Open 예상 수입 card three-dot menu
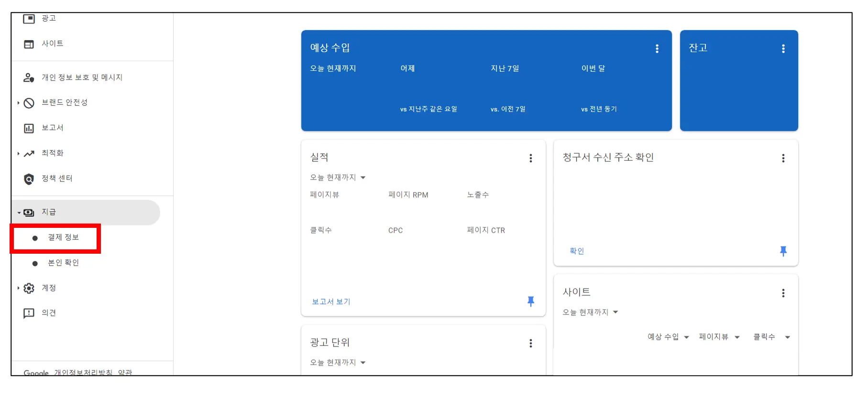 coord(657,48)
